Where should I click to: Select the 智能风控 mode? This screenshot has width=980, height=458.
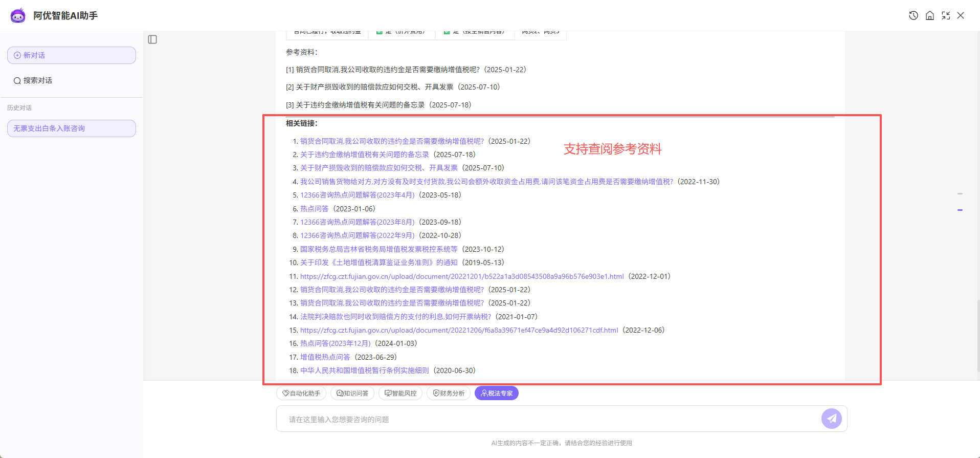pos(400,393)
